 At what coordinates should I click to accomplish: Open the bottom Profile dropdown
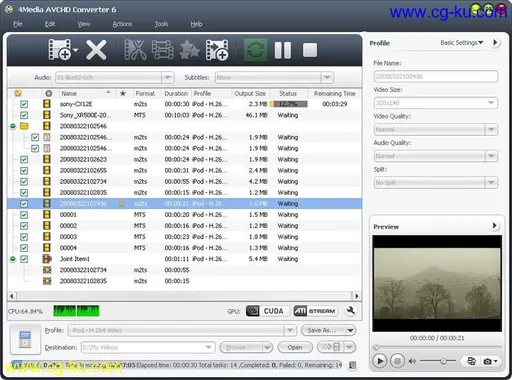[290, 330]
